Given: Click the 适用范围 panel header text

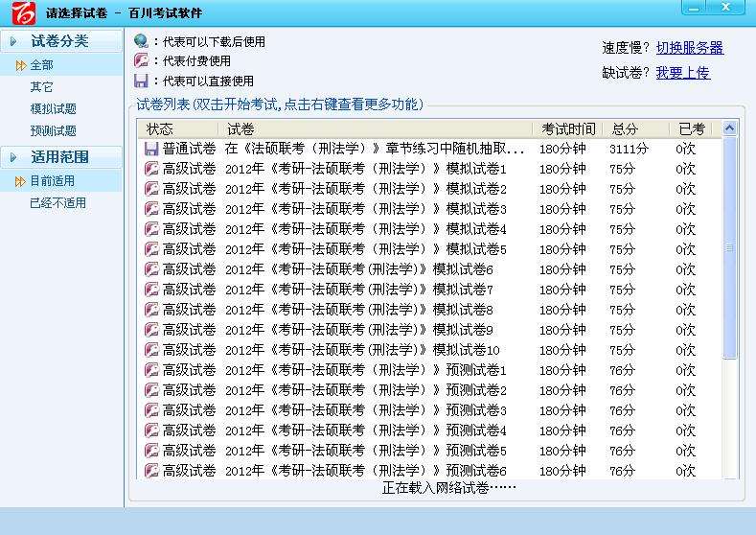Looking at the screenshot, I should (59, 157).
